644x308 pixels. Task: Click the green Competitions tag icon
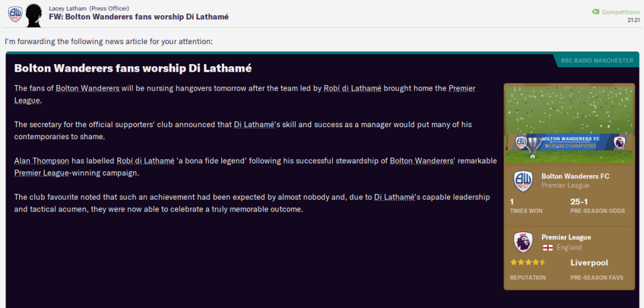[x=596, y=12]
